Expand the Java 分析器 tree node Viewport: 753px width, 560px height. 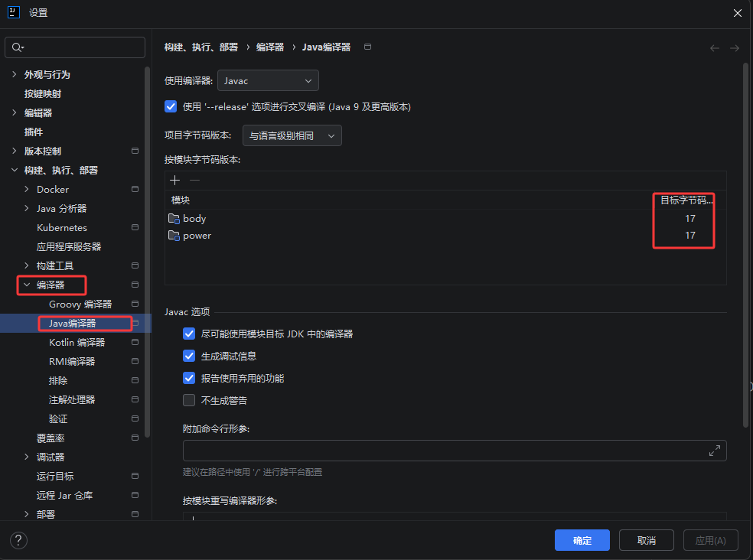pos(27,208)
